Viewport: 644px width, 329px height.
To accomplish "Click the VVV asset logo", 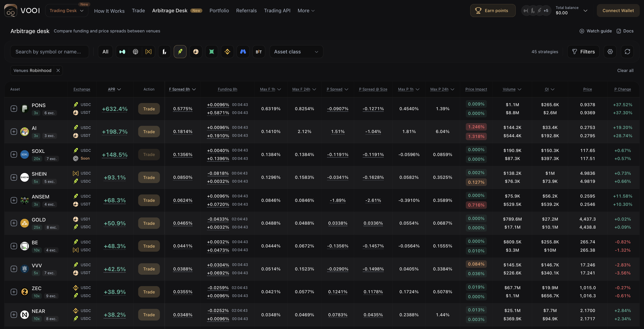I will 25,269.
